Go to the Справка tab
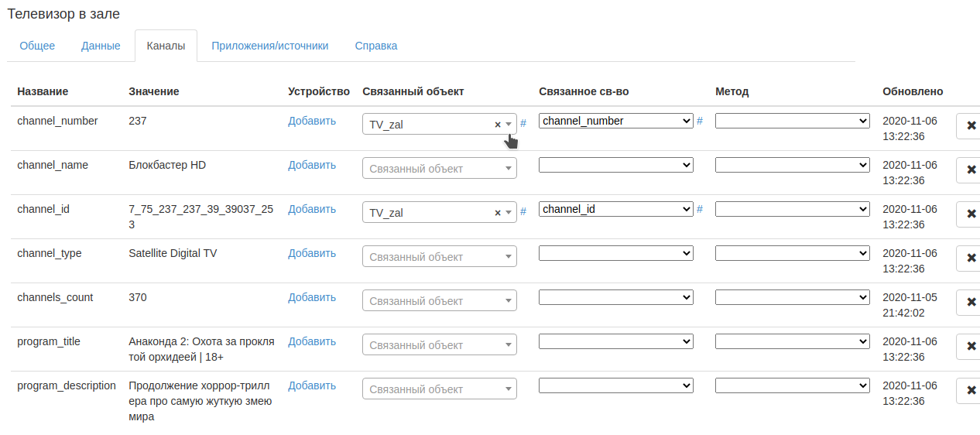The width and height of the screenshot is (980, 435). 375,46
